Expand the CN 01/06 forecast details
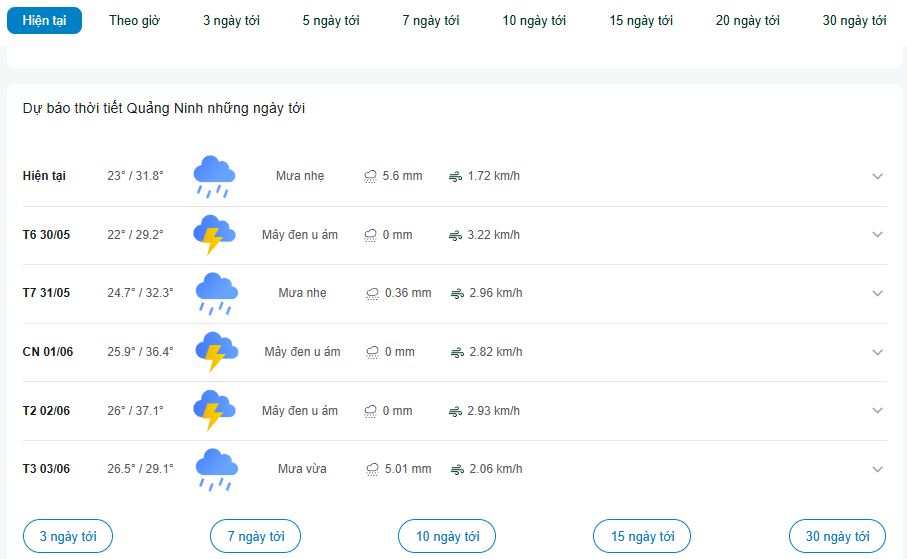This screenshot has width=907, height=559. (x=877, y=352)
